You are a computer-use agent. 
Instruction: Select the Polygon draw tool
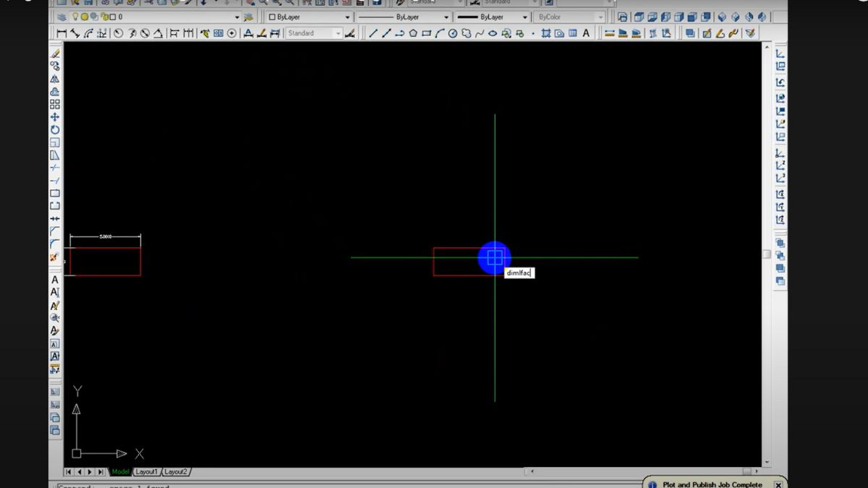coord(412,33)
